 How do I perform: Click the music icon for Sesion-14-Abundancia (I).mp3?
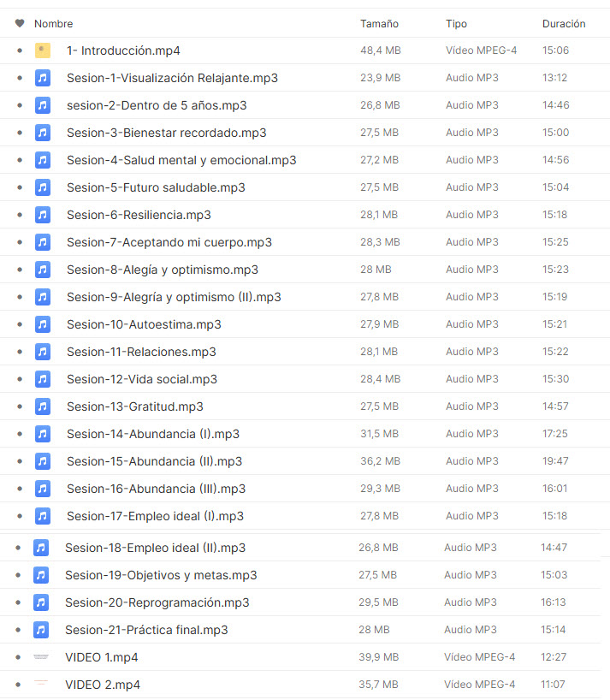tap(43, 434)
